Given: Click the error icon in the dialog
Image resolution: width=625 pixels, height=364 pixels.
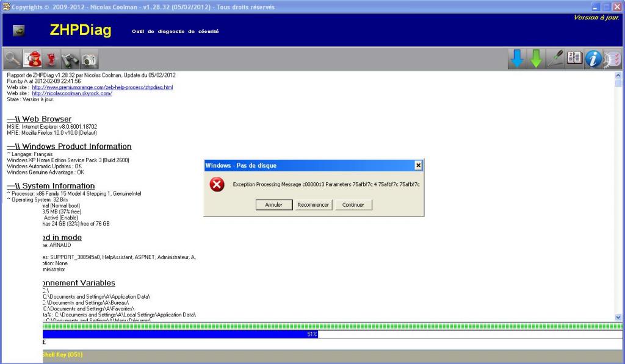Looking at the screenshot, I should click(x=217, y=184).
